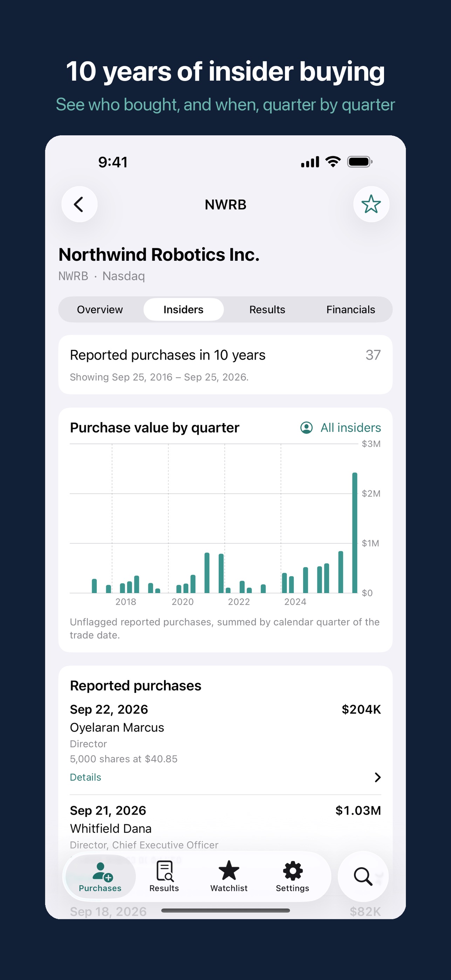Tap the 5,000 shares at $40.85 line
Image resolution: width=451 pixels, height=980 pixels.
click(x=124, y=759)
